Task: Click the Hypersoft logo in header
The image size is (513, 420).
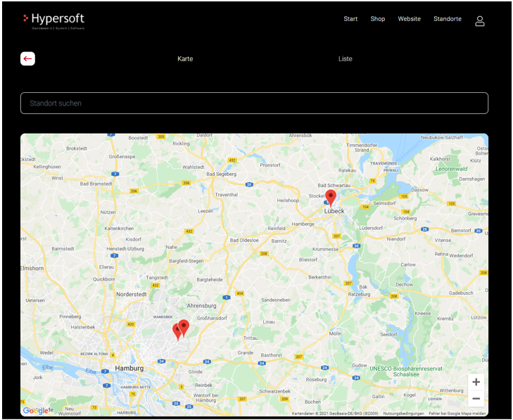Action: (53, 20)
